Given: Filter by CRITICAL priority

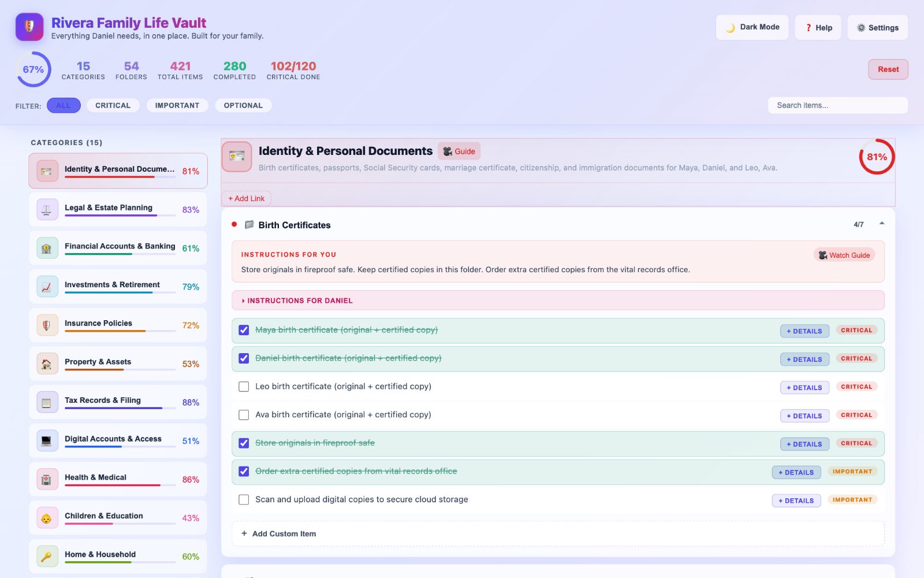Looking at the screenshot, I should click(113, 105).
